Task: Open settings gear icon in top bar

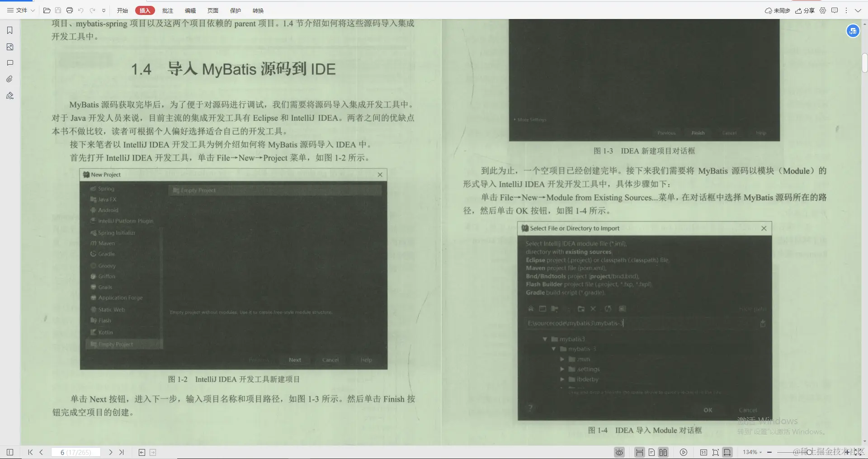Action: click(x=823, y=10)
